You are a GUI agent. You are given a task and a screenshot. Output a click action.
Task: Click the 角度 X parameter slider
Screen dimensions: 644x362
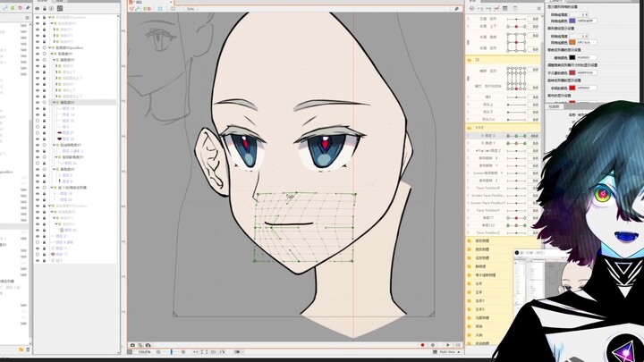[x=516, y=136]
